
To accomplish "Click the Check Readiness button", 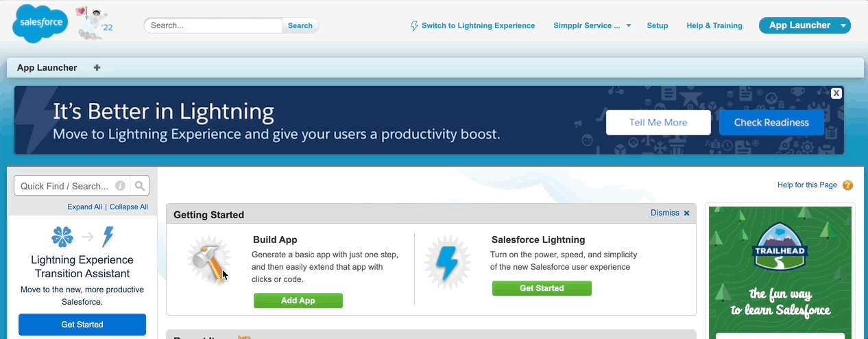I will (771, 122).
